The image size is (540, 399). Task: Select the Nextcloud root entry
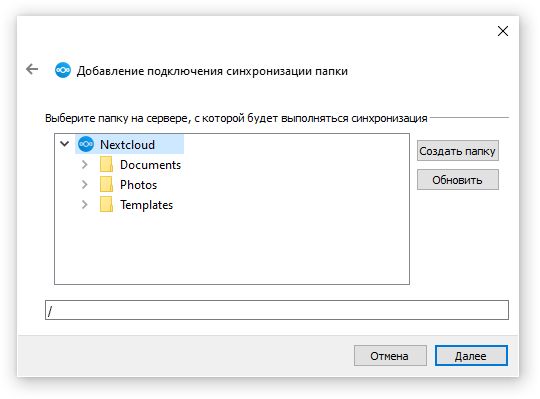pyautogui.click(x=129, y=144)
